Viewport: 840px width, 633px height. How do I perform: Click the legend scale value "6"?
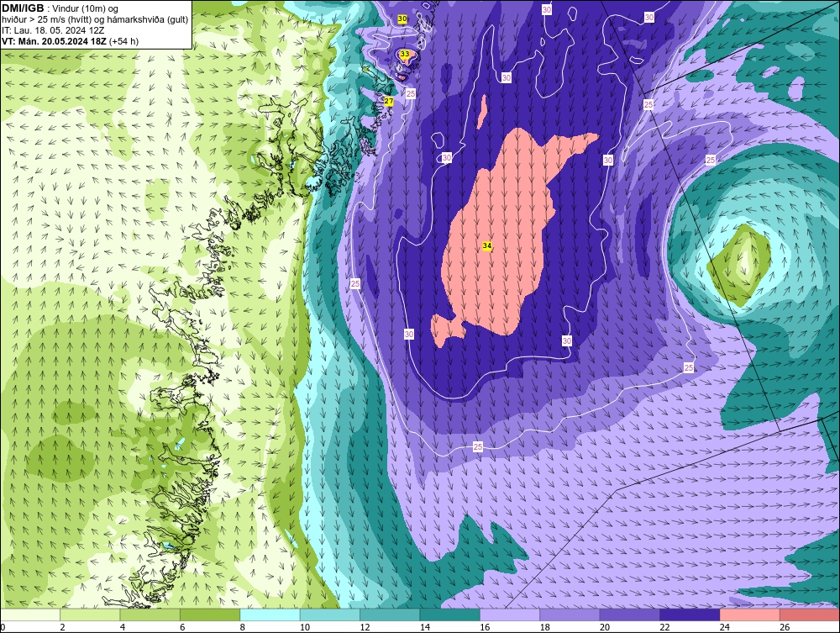182,627
